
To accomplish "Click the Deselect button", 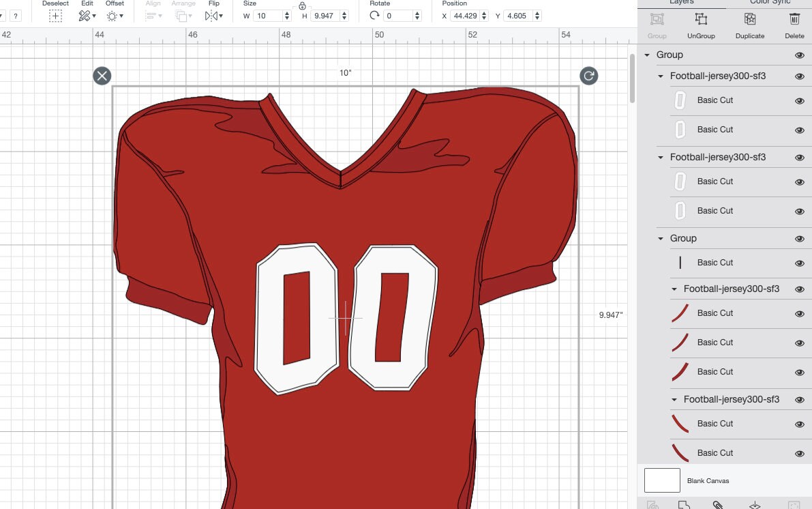I will click(55, 15).
